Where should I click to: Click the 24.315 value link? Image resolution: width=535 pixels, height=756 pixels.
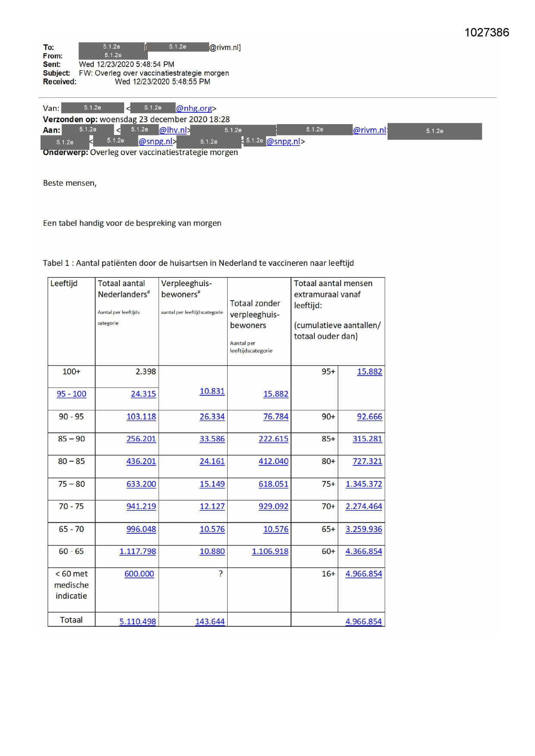[x=143, y=394]
